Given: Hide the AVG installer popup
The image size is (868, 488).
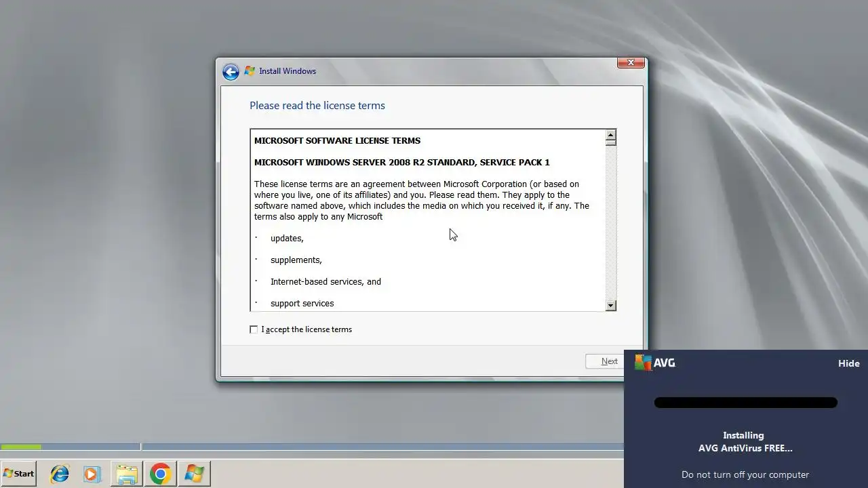Looking at the screenshot, I should click(848, 363).
